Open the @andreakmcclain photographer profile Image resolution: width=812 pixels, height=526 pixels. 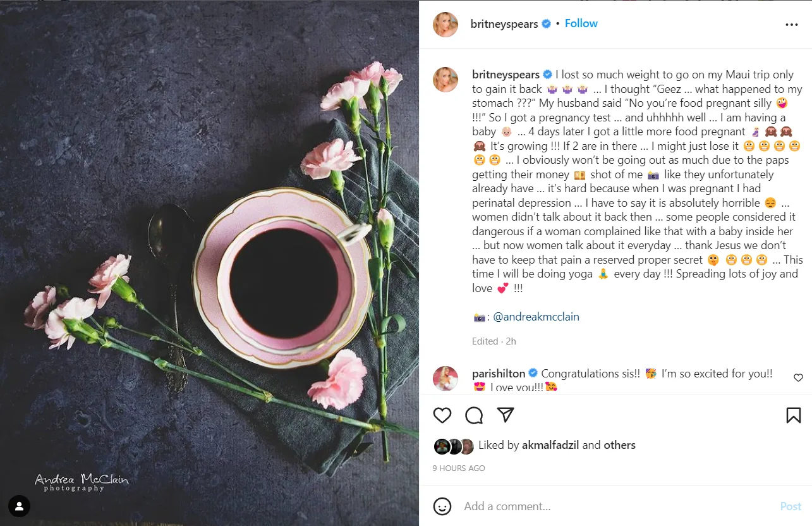tap(536, 317)
